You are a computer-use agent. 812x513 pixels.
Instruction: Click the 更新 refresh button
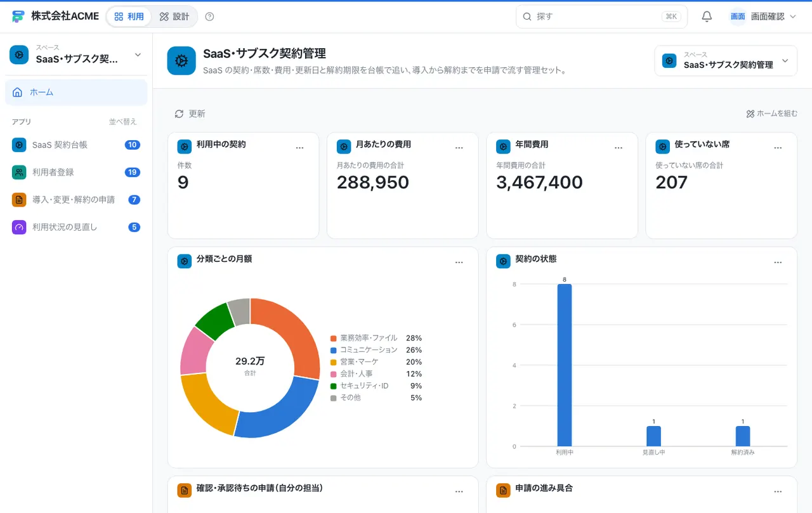coord(190,114)
